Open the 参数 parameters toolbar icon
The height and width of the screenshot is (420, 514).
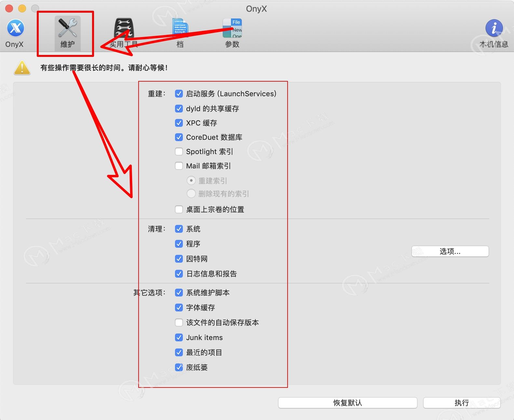point(232,28)
